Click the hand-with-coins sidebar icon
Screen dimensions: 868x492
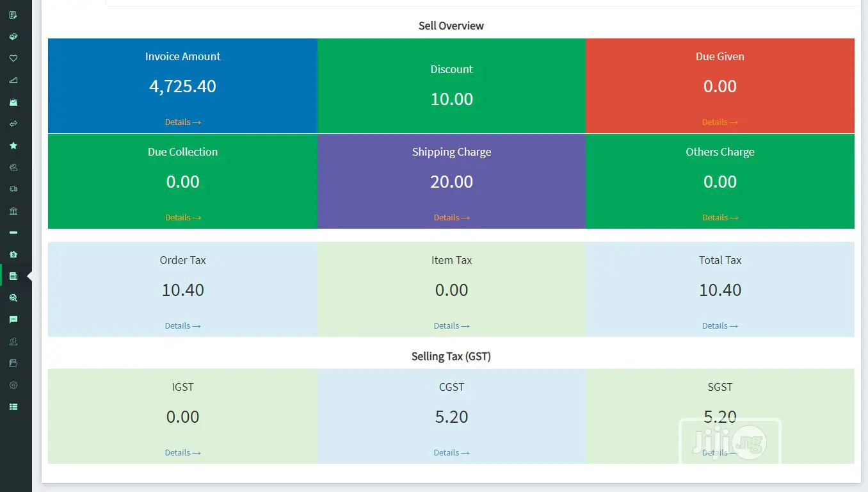(x=13, y=167)
